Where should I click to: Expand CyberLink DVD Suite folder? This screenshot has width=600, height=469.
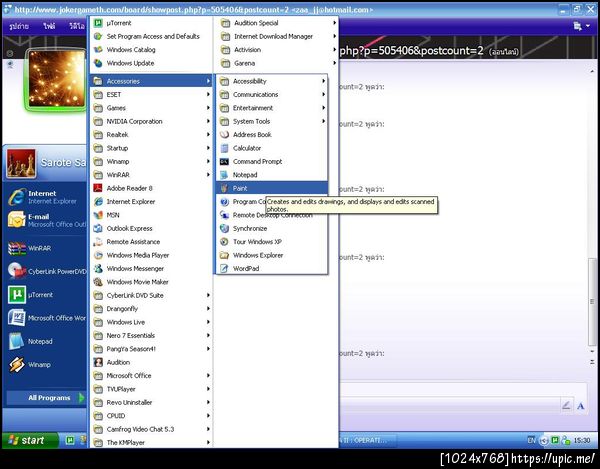point(151,295)
